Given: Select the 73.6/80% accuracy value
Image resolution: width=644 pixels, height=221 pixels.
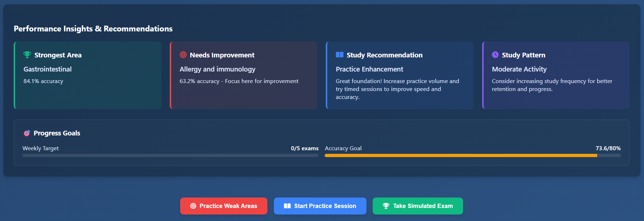Looking at the screenshot, I should 608,148.
